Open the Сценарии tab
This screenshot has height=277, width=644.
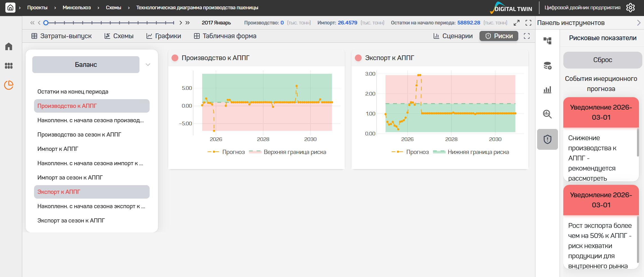453,36
